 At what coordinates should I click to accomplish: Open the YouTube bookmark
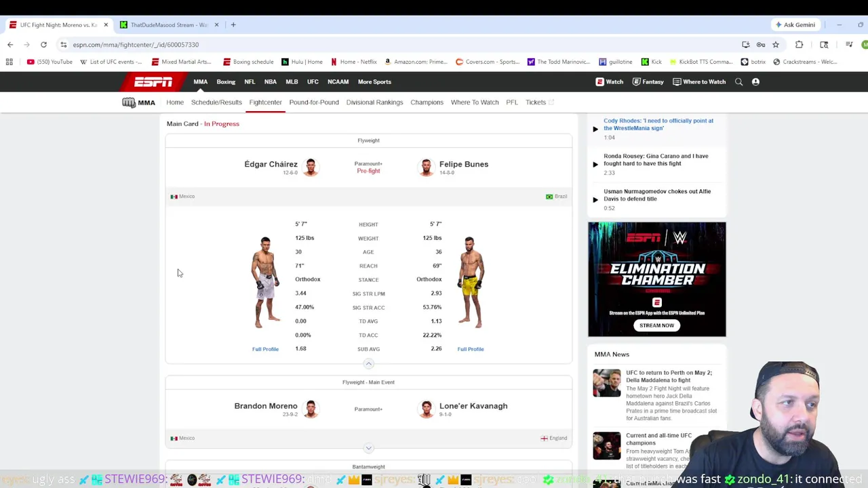(x=50, y=62)
